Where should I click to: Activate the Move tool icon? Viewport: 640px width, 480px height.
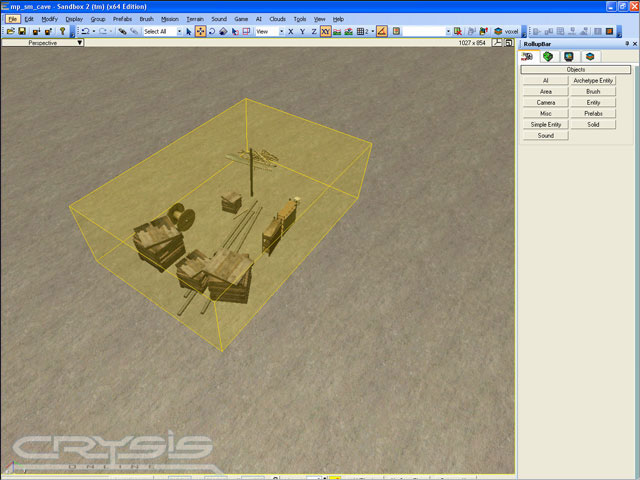click(x=200, y=31)
